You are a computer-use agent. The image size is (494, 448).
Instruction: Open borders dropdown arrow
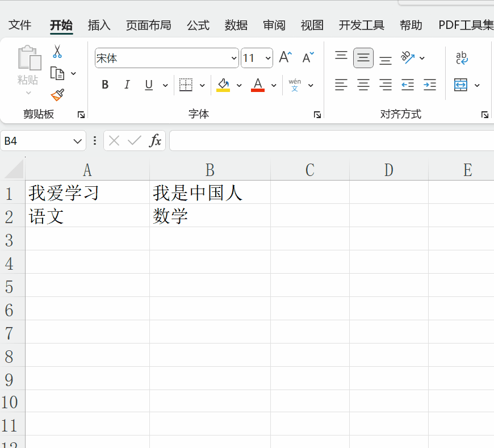click(x=202, y=85)
